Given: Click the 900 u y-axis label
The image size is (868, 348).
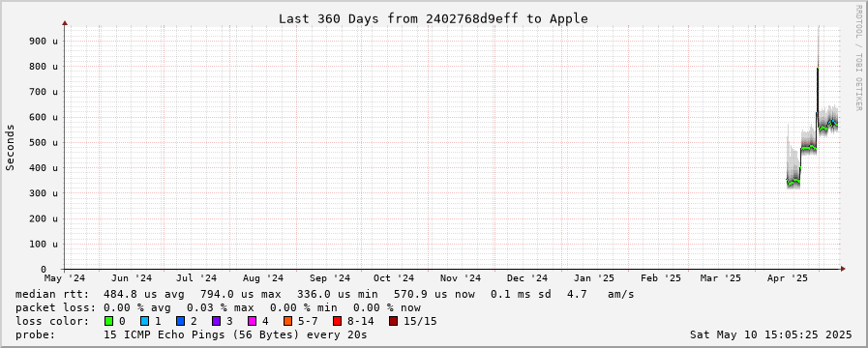Looking at the screenshot, I should [x=47, y=41].
